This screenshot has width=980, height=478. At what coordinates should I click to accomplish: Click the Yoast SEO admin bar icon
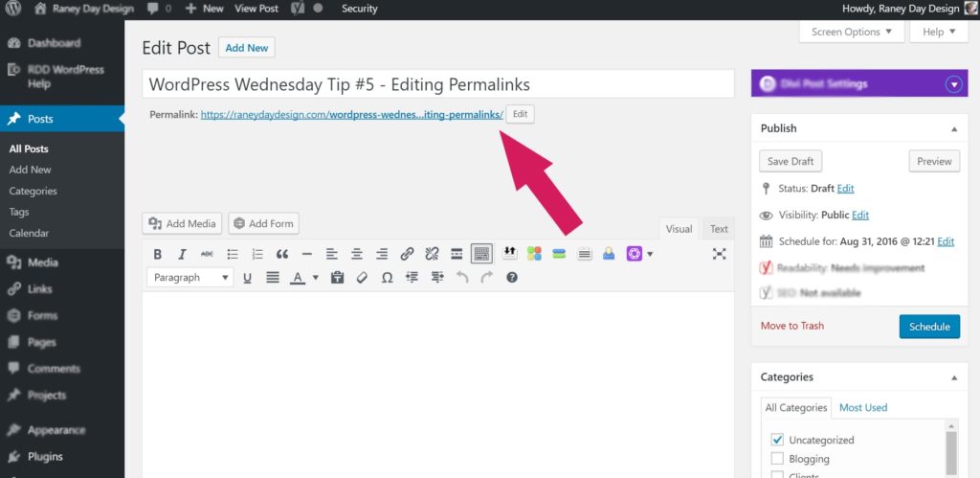(299, 9)
